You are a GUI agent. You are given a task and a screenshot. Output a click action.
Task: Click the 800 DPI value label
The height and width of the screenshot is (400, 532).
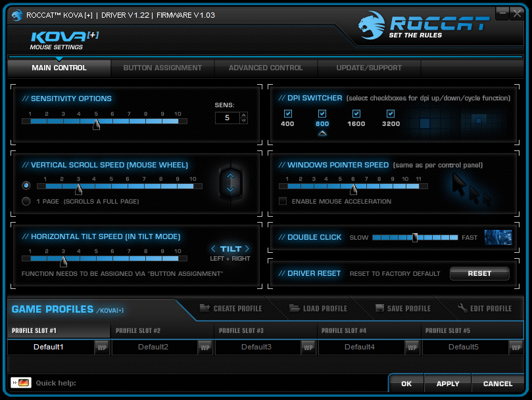(322, 123)
